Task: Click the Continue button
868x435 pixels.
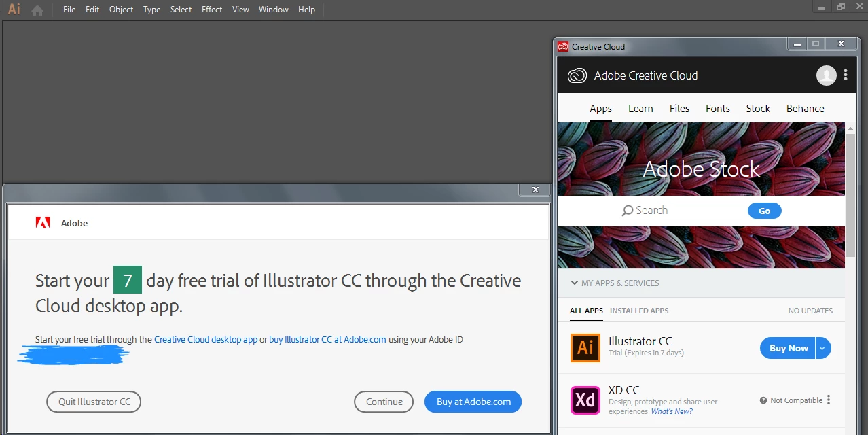Action: [384, 402]
